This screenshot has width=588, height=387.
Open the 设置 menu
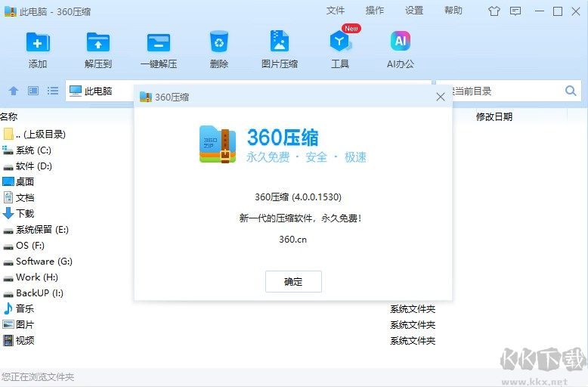pyautogui.click(x=414, y=11)
